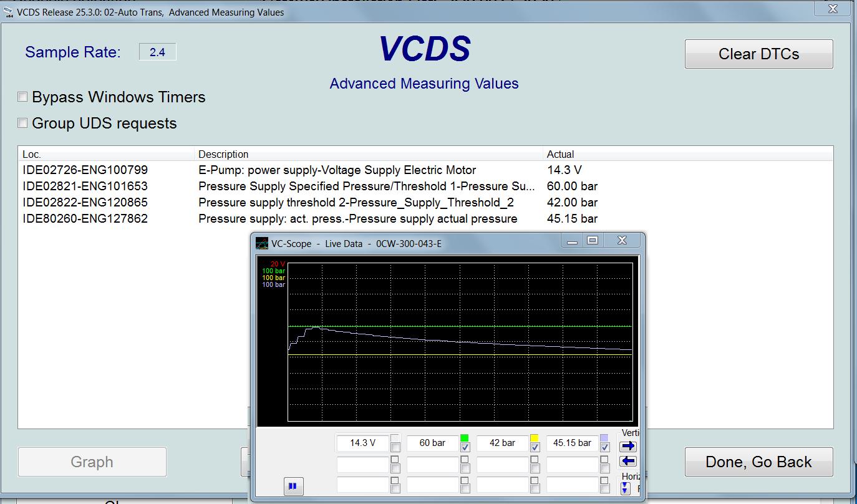Click the Advanced Measuring Values heading

(424, 84)
